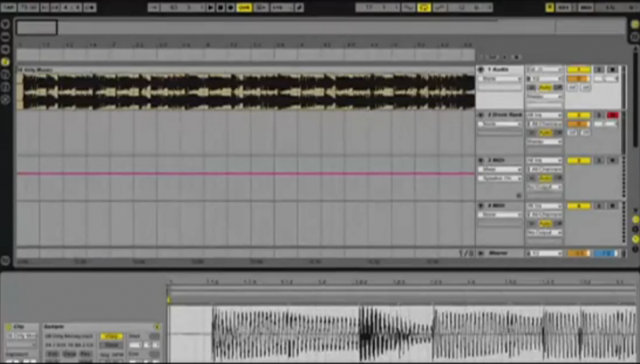This screenshot has width=640, height=364.
Task: Open Live Device browser in sidebar
Action: [6, 37]
